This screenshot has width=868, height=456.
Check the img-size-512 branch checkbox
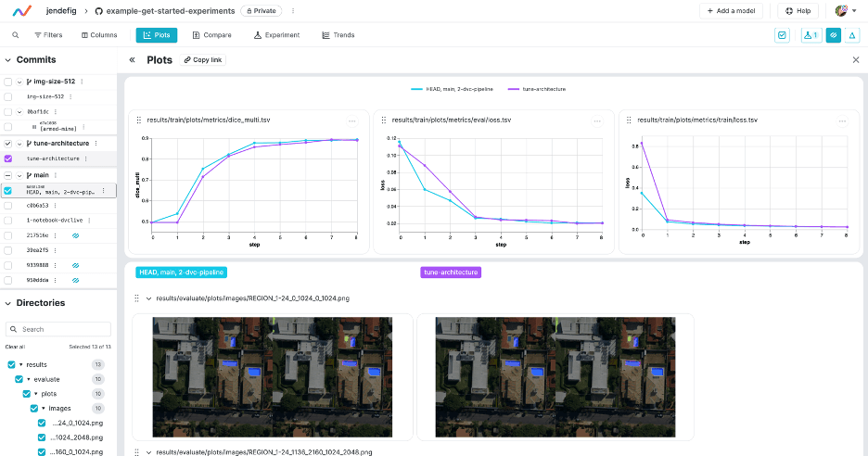click(x=8, y=82)
